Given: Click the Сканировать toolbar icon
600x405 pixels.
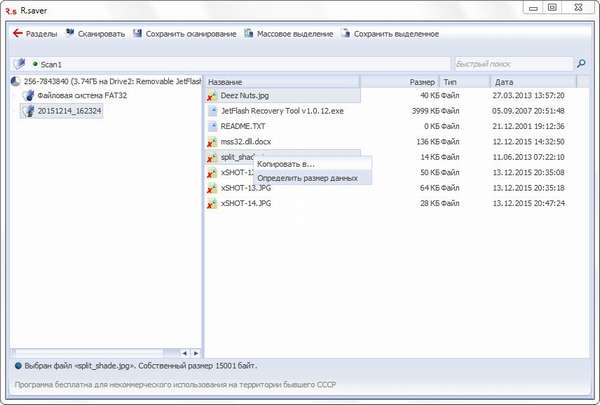Looking at the screenshot, I should [70, 33].
